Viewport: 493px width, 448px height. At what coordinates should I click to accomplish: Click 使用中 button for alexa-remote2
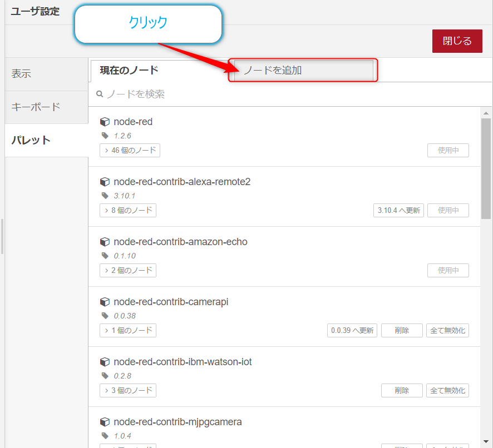tap(448, 210)
